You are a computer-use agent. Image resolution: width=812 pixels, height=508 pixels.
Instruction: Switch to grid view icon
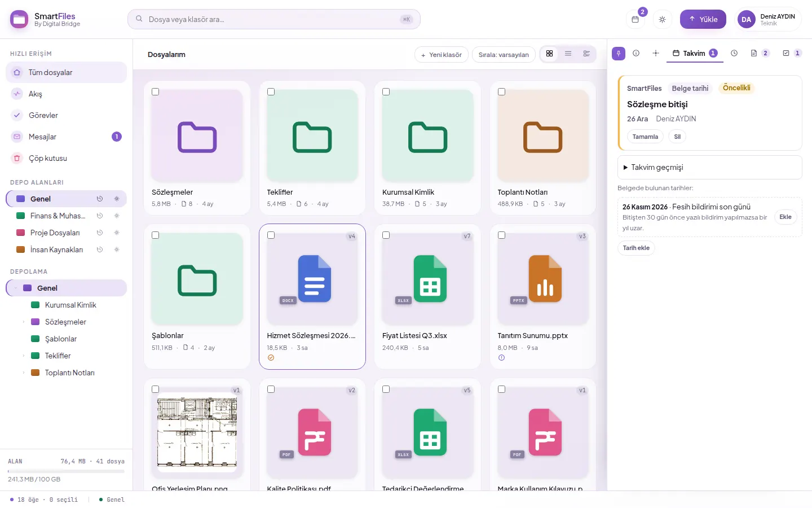tap(549, 54)
